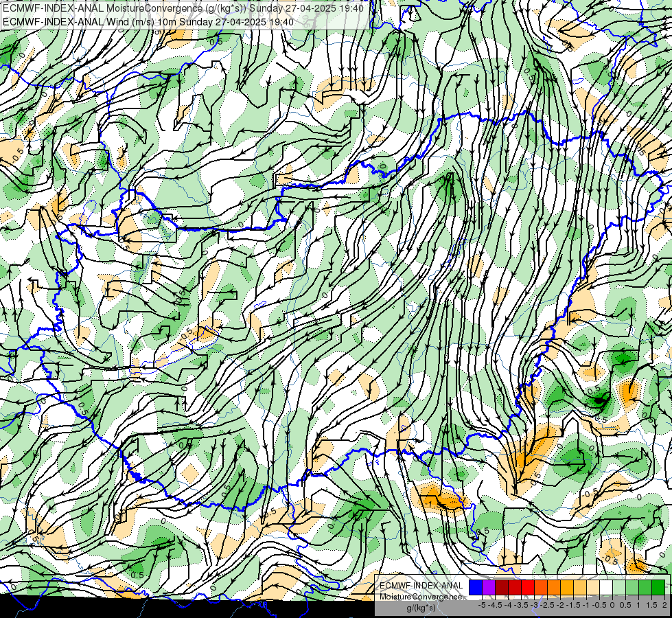Select the lightest green swatch between 0 and 0.5
The image size is (672, 618).
point(619,588)
